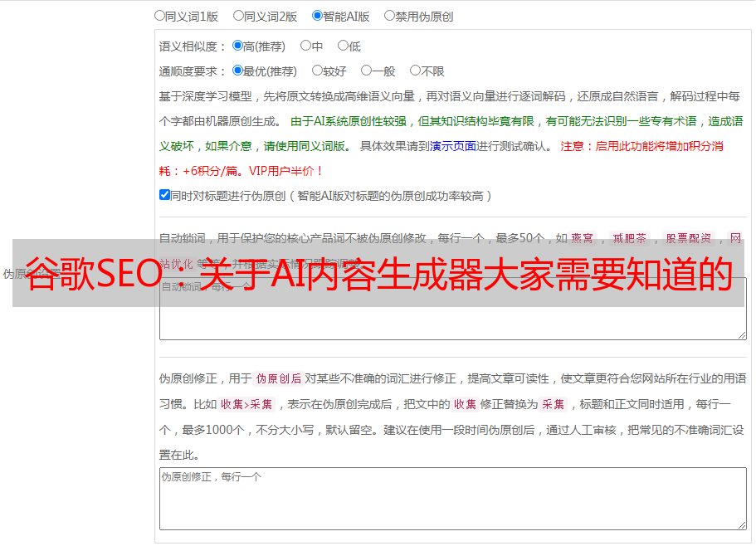Focus the 自动锁词 textarea
756x546 pixels.
(453, 309)
